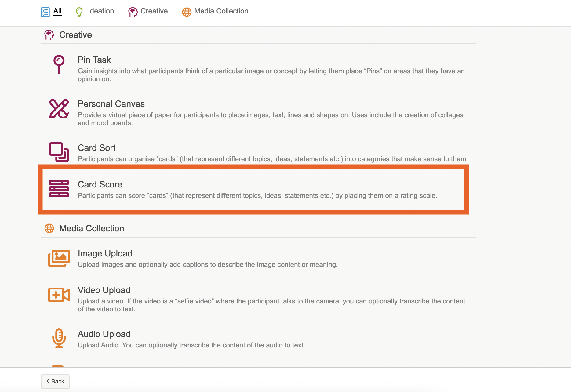
Task: Click the Card Sort stacked squares icon
Action: point(59,152)
